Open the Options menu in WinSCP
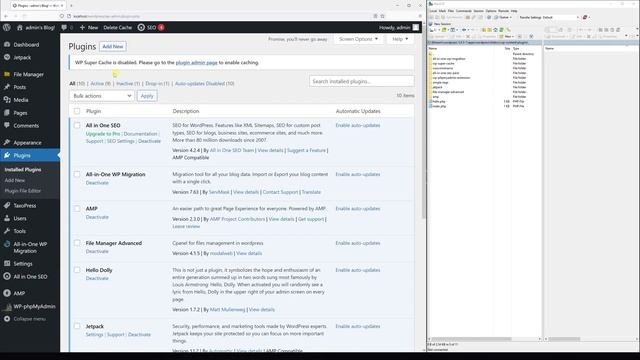The width and height of the screenshot is (640, 360). pyautogui.click(x=491, y=11)
